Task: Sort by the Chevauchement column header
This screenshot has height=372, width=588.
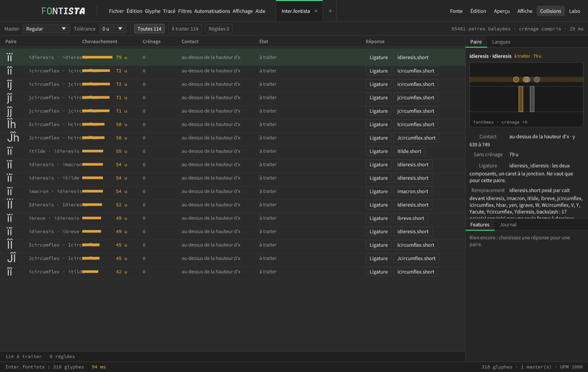Action: pyautogui.click(x=100, y=42)
